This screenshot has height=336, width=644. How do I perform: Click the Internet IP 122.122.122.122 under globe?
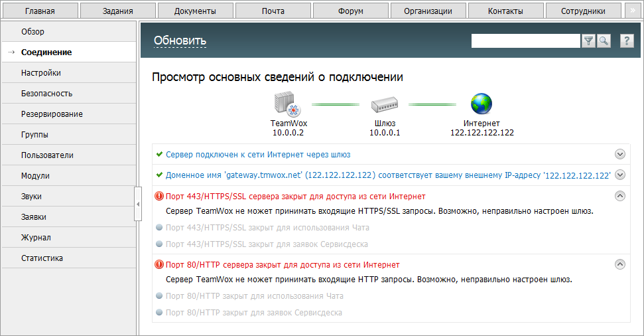482,132
